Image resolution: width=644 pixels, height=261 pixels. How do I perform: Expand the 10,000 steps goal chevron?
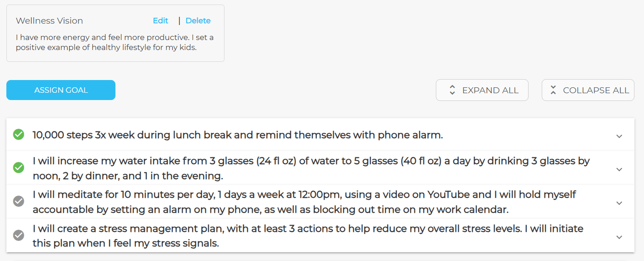click(619, 136)
